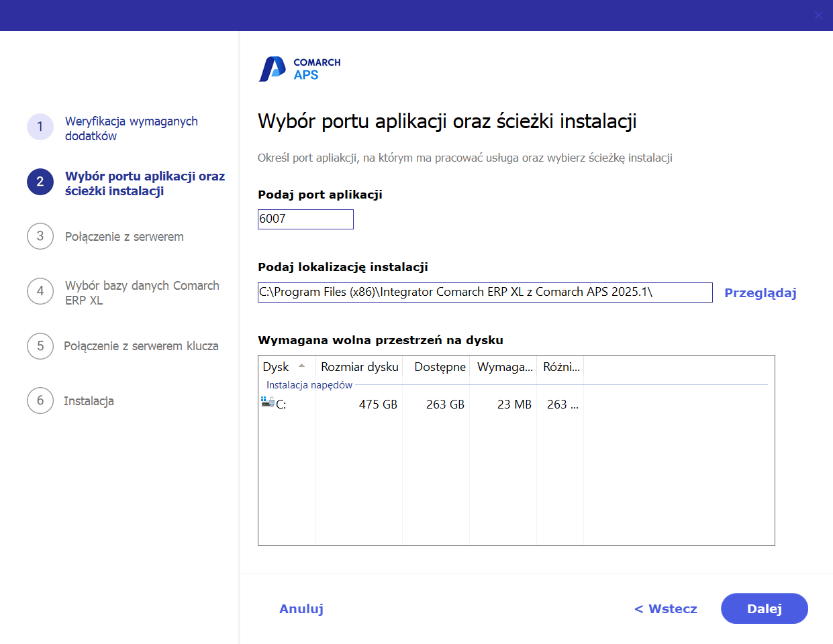Select the C: drive row

tap(403, 404)
